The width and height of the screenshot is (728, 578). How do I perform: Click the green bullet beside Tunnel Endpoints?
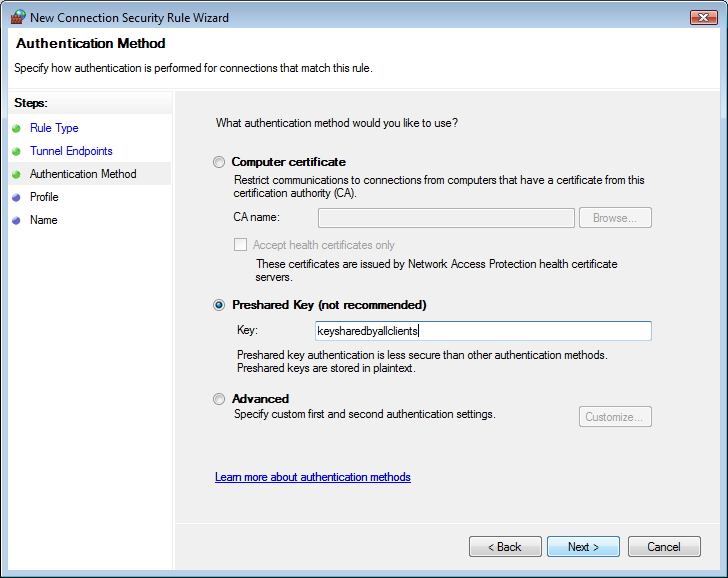tap(16, 151)
